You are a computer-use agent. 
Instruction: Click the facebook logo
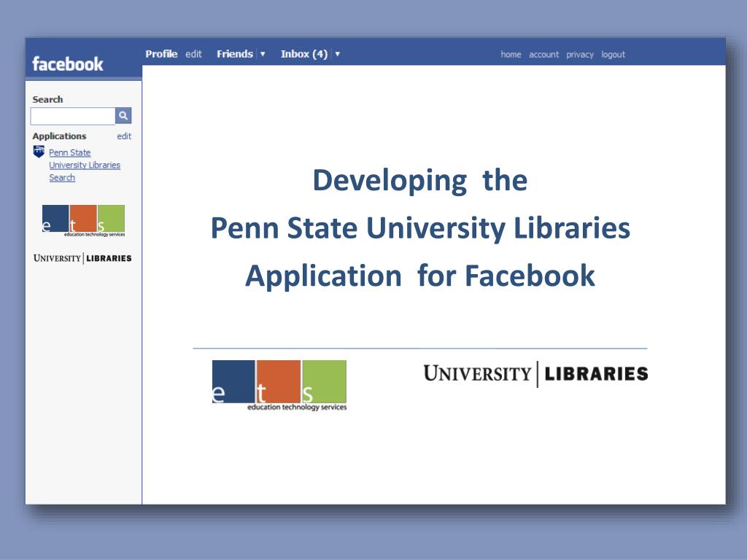[68, 64]
